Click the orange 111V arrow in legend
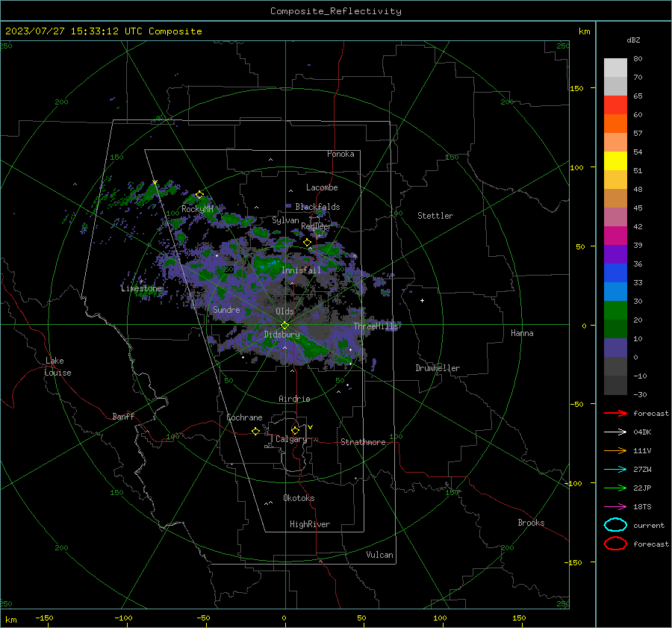The image size is (672, 628). (x=615, y=450)
